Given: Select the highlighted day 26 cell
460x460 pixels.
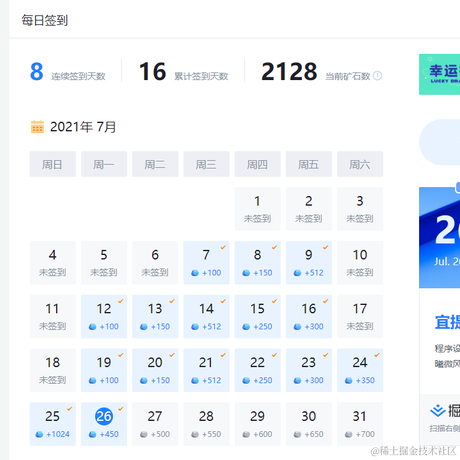Looking at the screenshot, I should pos(104,424).
